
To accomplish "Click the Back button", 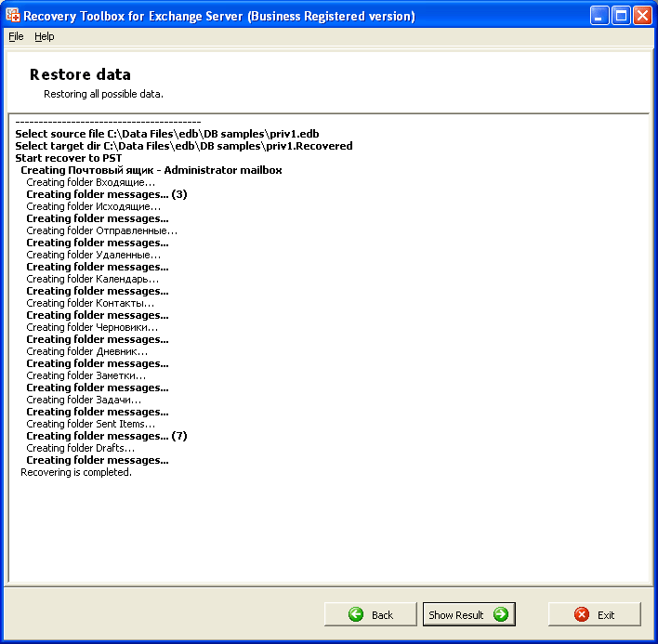I will (371, 614).
